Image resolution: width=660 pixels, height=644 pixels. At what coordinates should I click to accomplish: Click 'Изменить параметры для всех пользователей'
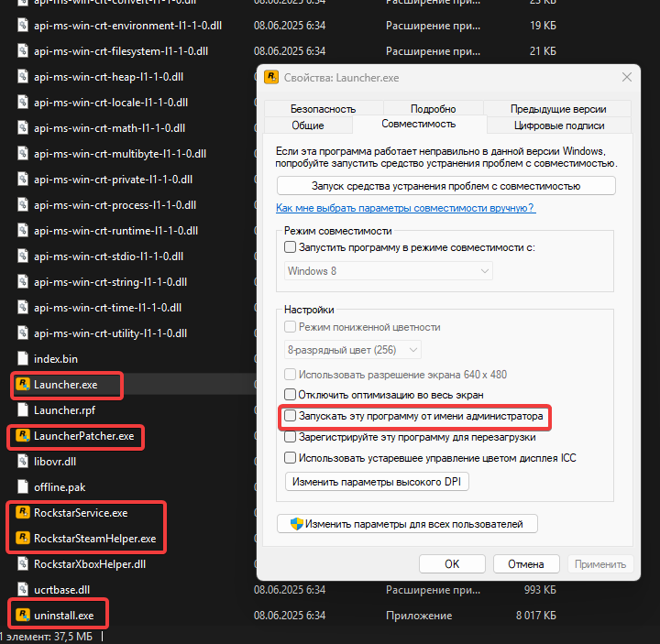tap(407, 524)
